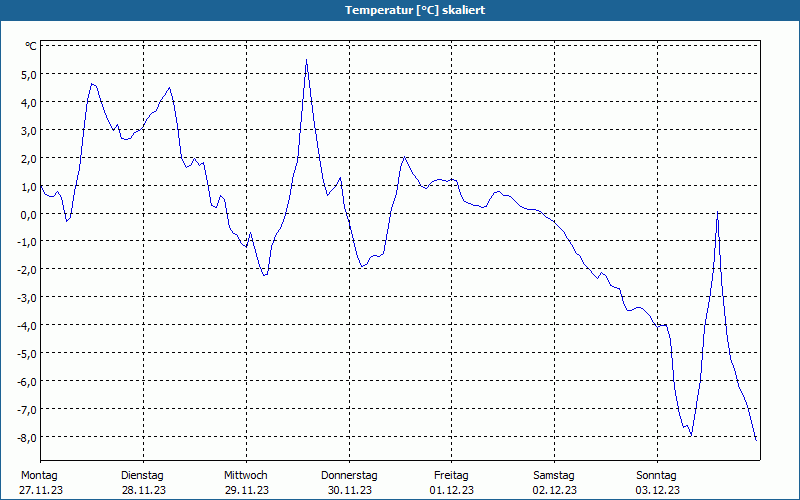Select the Dienstag 28.11.23 date label

point(143,483)
